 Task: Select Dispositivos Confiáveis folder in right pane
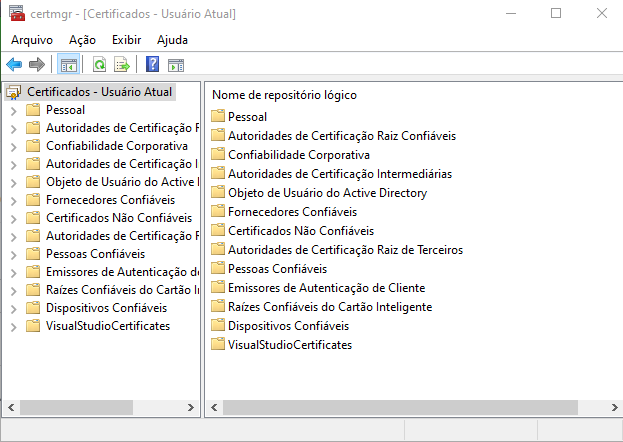[288, 326]
